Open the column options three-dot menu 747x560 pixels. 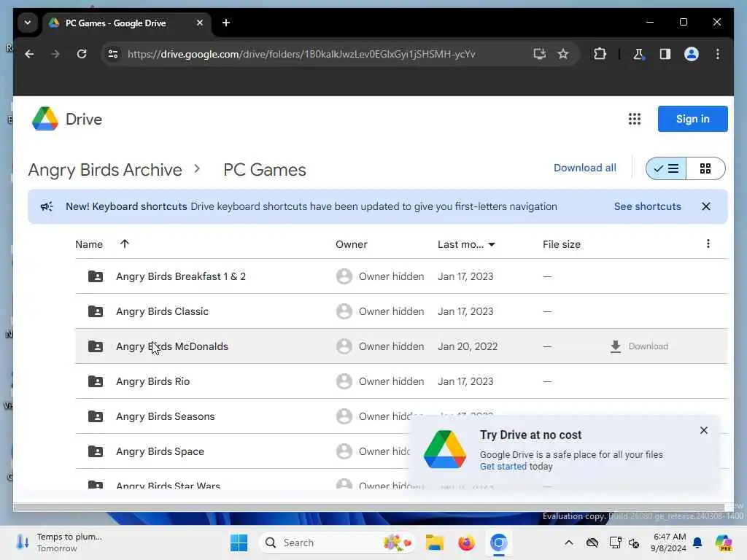point(708,244)
